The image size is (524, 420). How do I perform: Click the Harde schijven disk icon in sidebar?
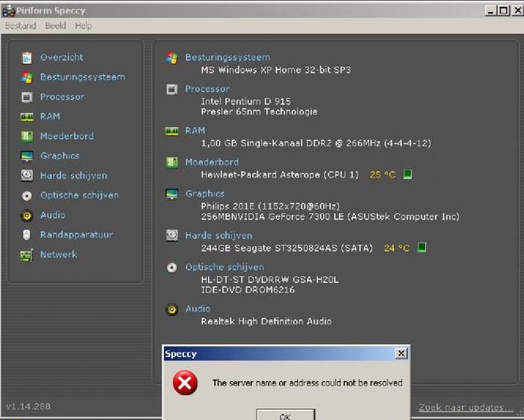click(27, 175)
